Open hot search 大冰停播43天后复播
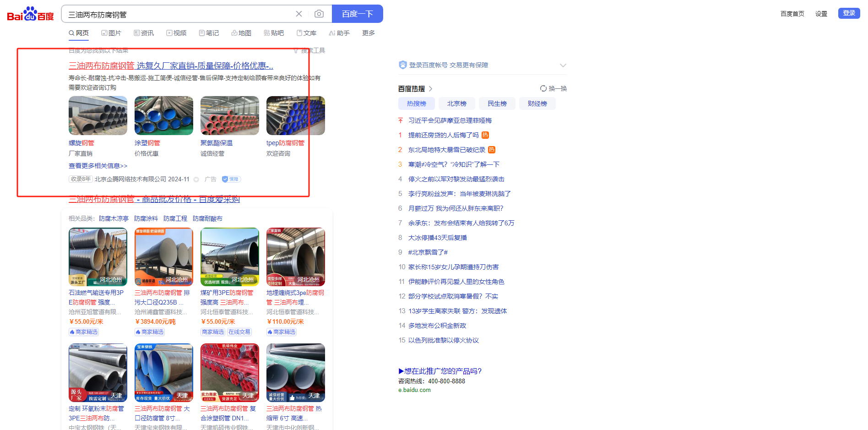The width and height of the screenshot is (868, 430). click(438, 238)
